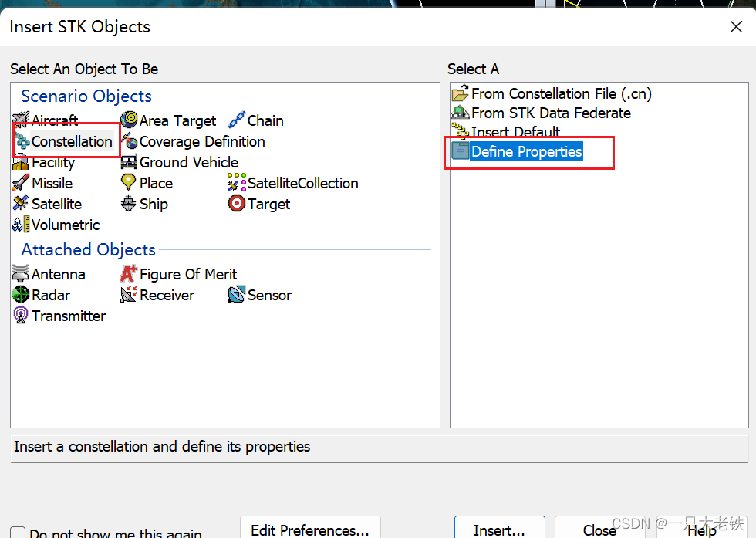The image size is (756, 538).
Task: Choose the Constellation text label
Action: [72, 141]
